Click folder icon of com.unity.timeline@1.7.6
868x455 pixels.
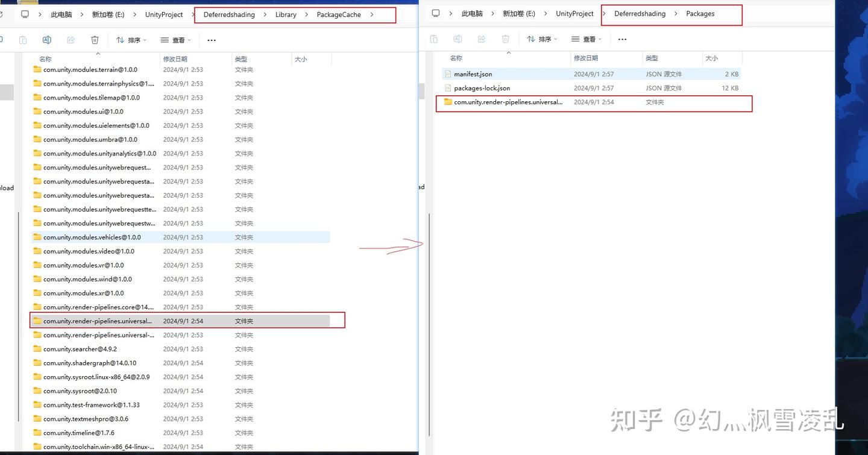point(37,433)
